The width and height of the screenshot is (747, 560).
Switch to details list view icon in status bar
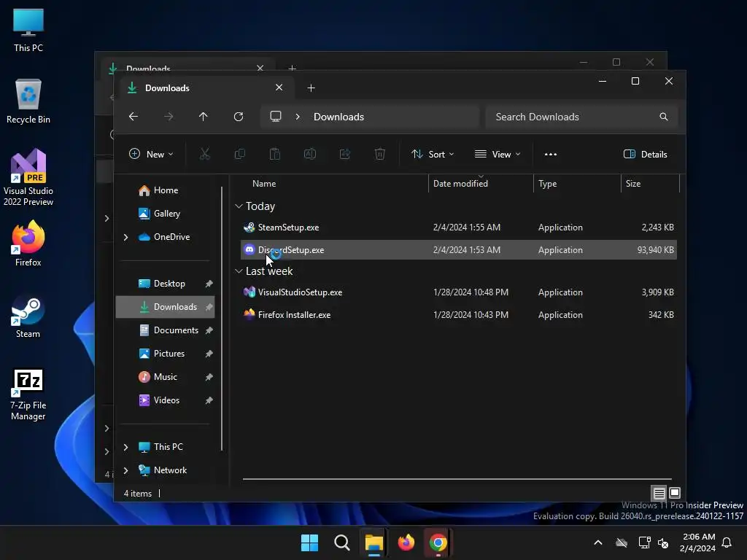point(659,493)
